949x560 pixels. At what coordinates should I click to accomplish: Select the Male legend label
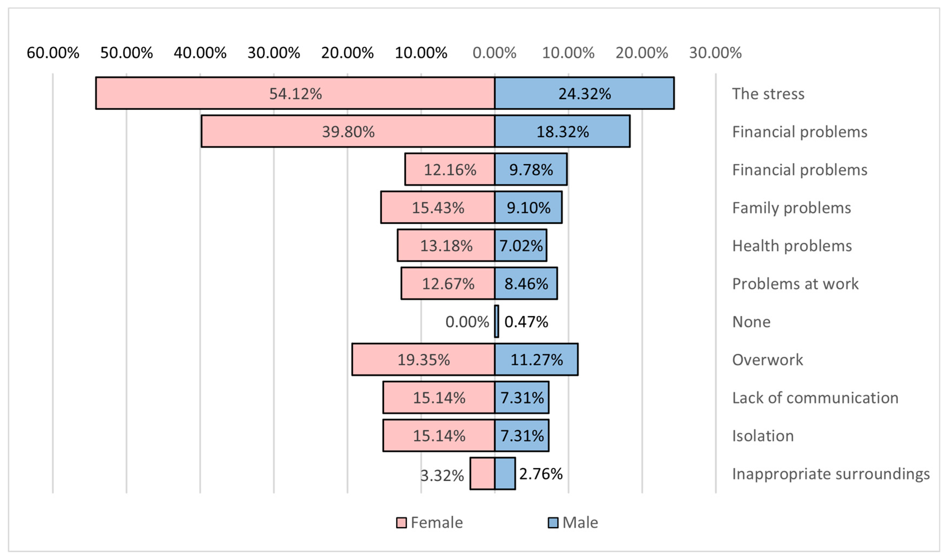580,523
